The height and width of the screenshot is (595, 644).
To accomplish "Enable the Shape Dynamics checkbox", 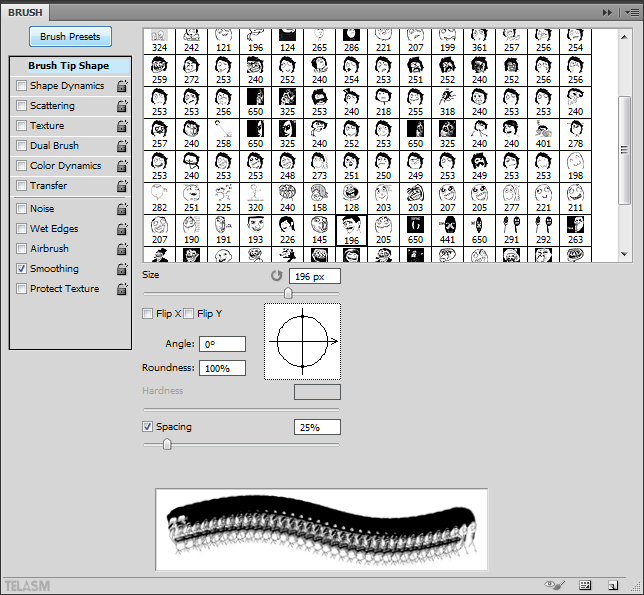I will point(21,85).
